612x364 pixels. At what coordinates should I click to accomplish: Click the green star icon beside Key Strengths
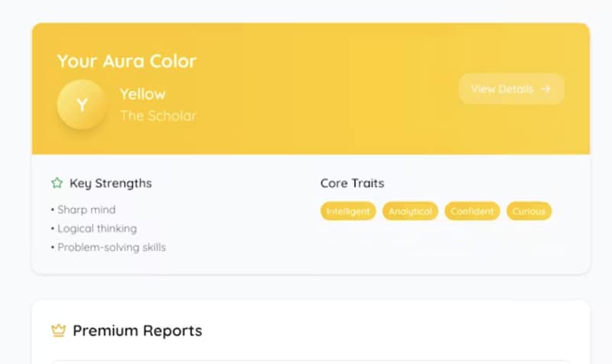click(x=57, y=183)
